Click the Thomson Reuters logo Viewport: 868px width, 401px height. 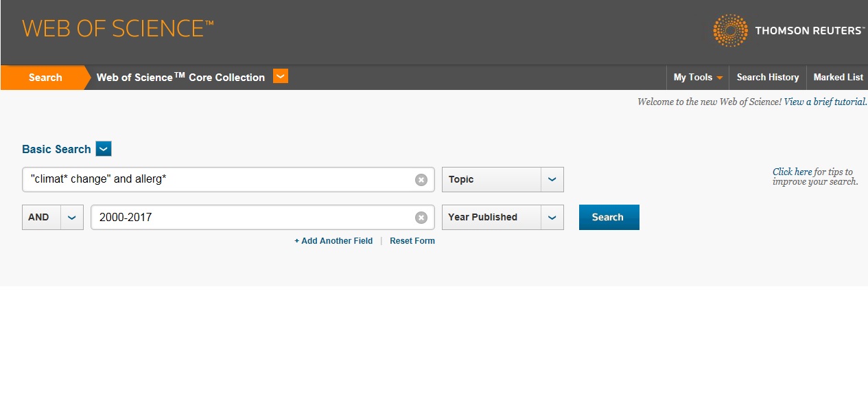tap(789, 30)
